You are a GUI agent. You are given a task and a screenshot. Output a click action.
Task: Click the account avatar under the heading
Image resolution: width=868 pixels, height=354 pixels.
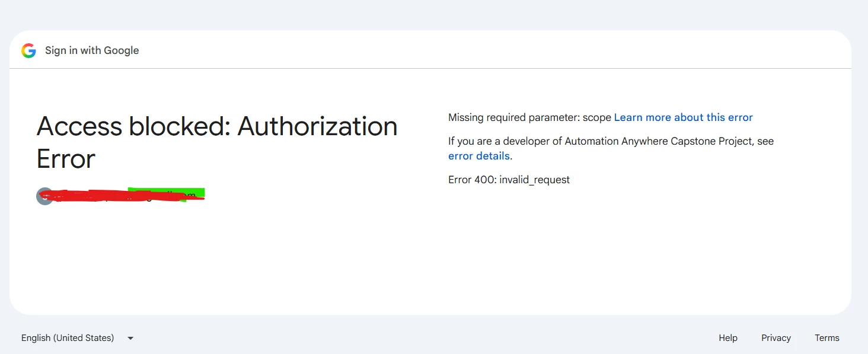44,196
